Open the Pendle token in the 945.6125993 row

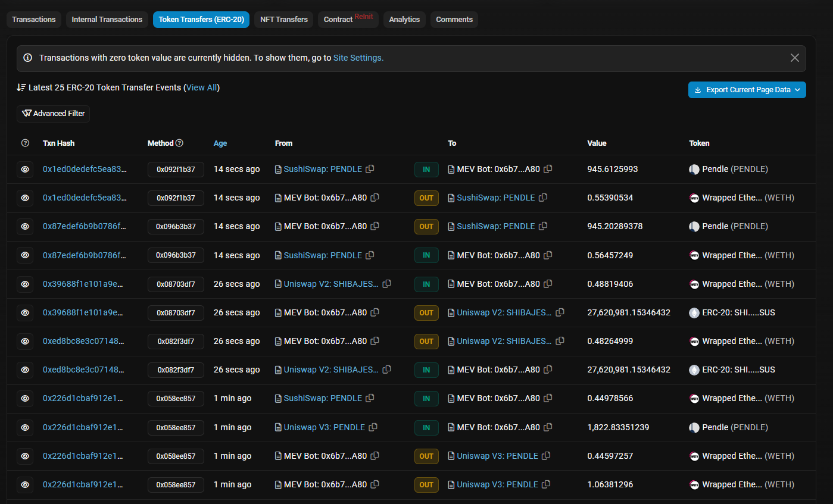(728, 169)
